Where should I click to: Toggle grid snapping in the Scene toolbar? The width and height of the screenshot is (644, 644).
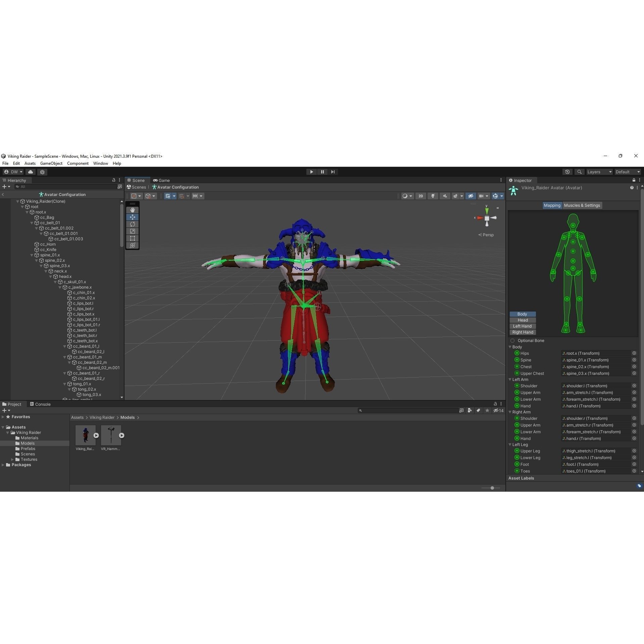182,196
